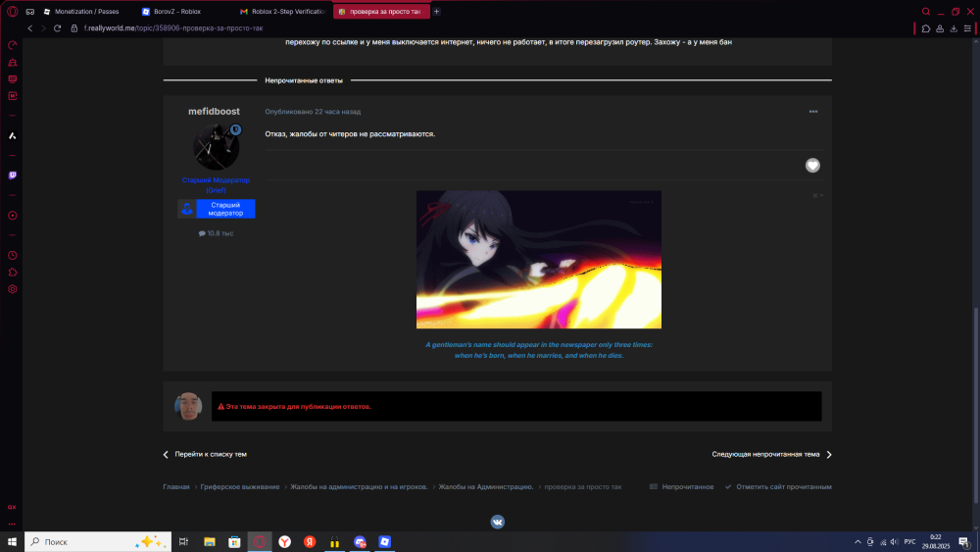Screen dimensions: 980x552
Task: Open Следующая непрочитанная тема link
Action: pos(772,455)
